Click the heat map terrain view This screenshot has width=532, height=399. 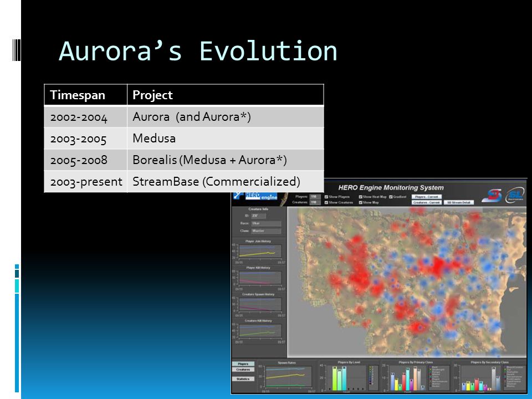click(406, 282)
